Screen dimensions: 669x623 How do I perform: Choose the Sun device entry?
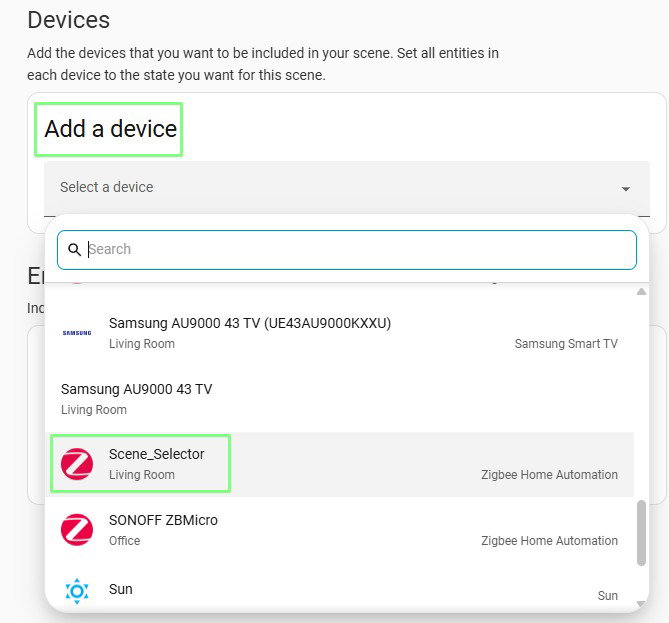coord(340,591)
